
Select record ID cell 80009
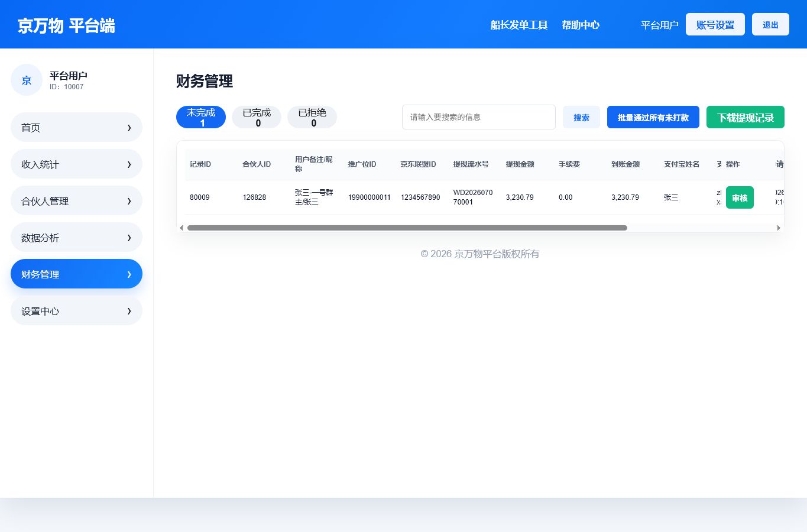pos(200,197)
